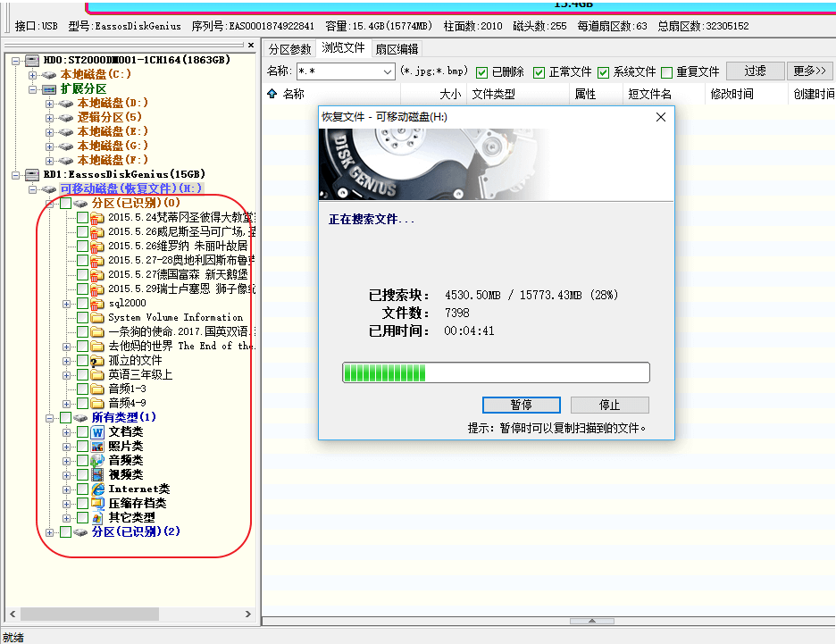
Task: Click the 修改时间 column header
Action: pyautogui.click(x=731, y=94)
